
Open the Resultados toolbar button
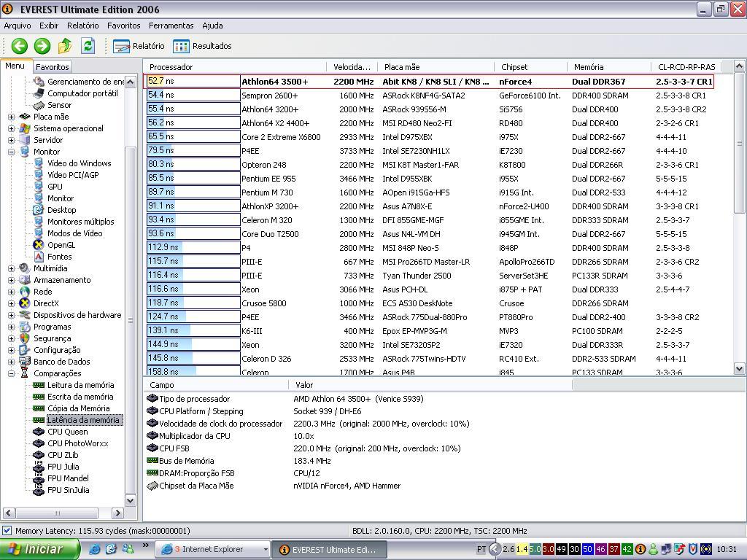[203, 46]
